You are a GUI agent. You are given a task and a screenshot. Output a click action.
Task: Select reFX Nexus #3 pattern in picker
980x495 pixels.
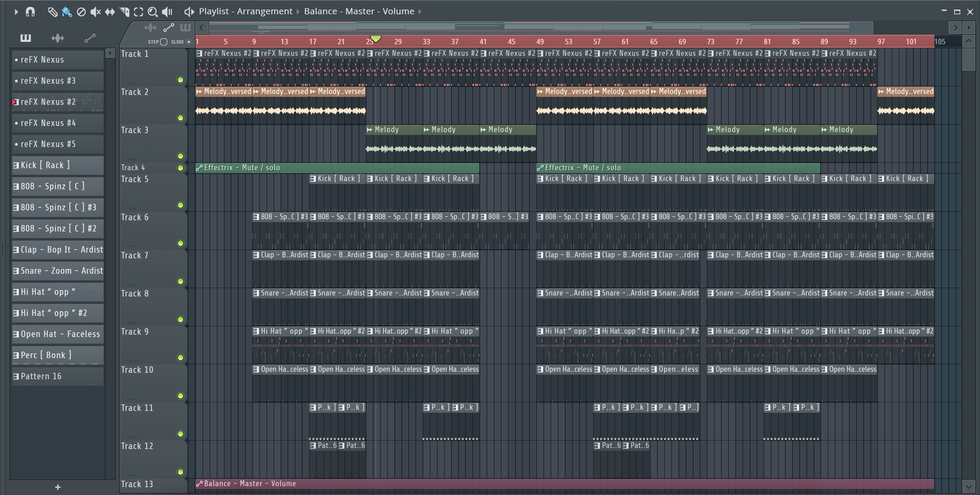[58, 81]
